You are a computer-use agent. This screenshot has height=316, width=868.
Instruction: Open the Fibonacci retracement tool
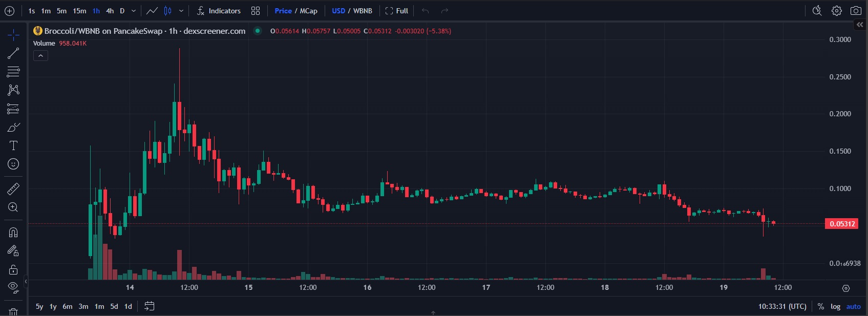pyautogui.click(x=13, y=72)
